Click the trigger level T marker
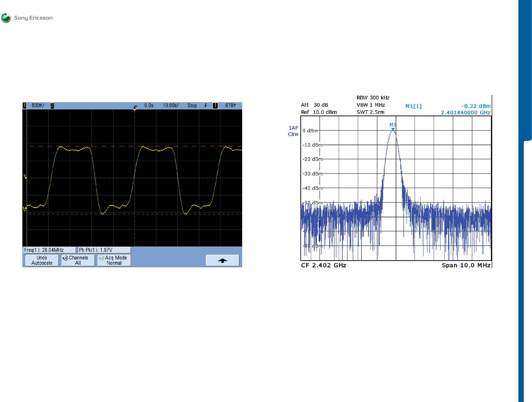This screenshot has height=402, width=532. [x=25, y=177]
